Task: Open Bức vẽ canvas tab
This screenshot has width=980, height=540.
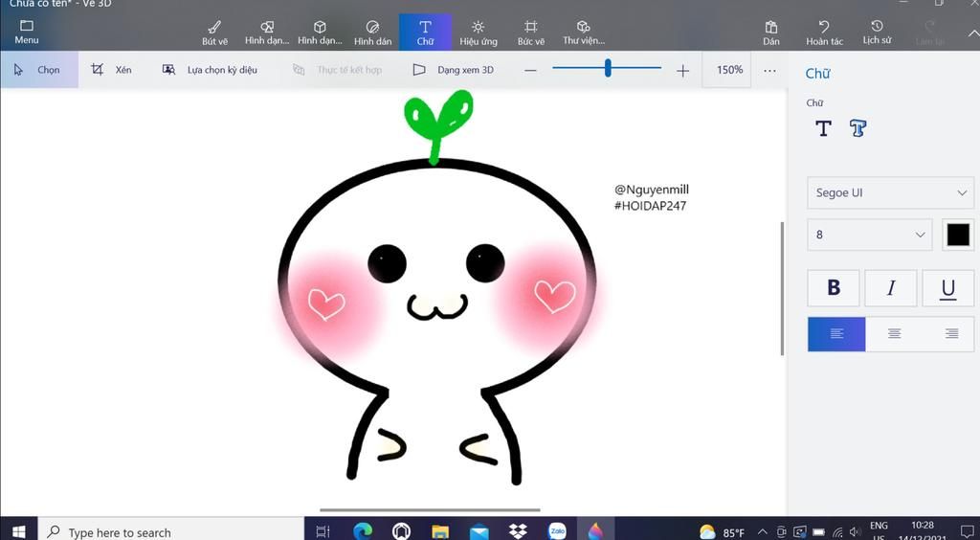Action: [x=530, y=33]
